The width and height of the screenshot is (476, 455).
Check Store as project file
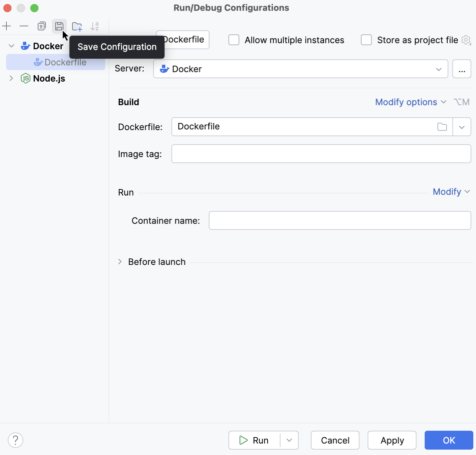tap(366, 40)
